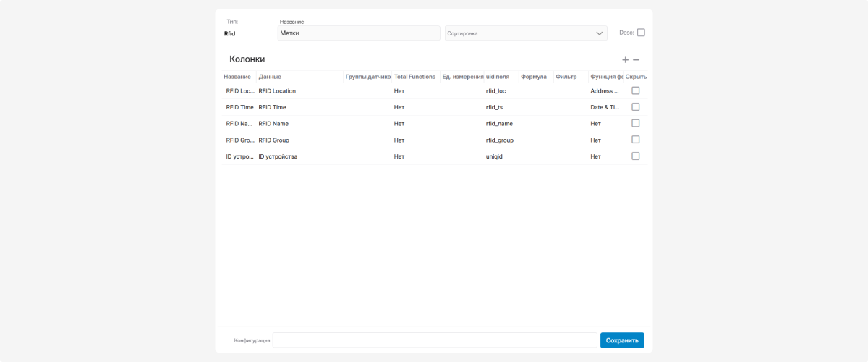Click the Скрыть column header
The height and width of the screenshot is (362, 868).
point(636,77)
